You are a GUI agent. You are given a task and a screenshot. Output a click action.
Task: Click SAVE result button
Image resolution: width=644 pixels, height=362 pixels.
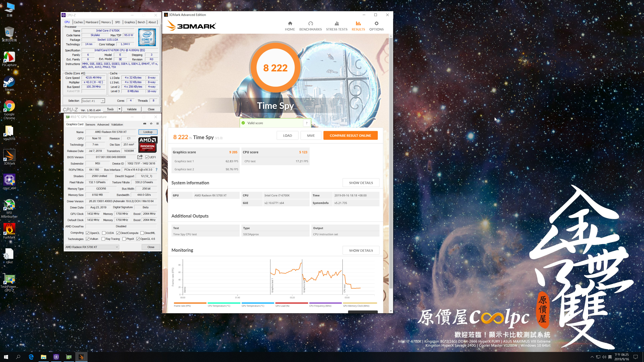tap(311, 135)
